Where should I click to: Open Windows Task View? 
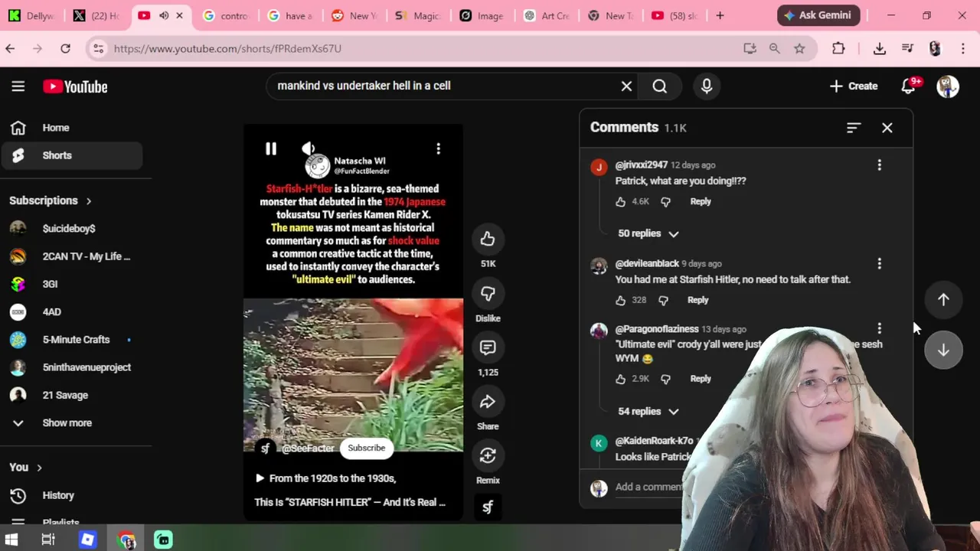(x=47, y=540)
